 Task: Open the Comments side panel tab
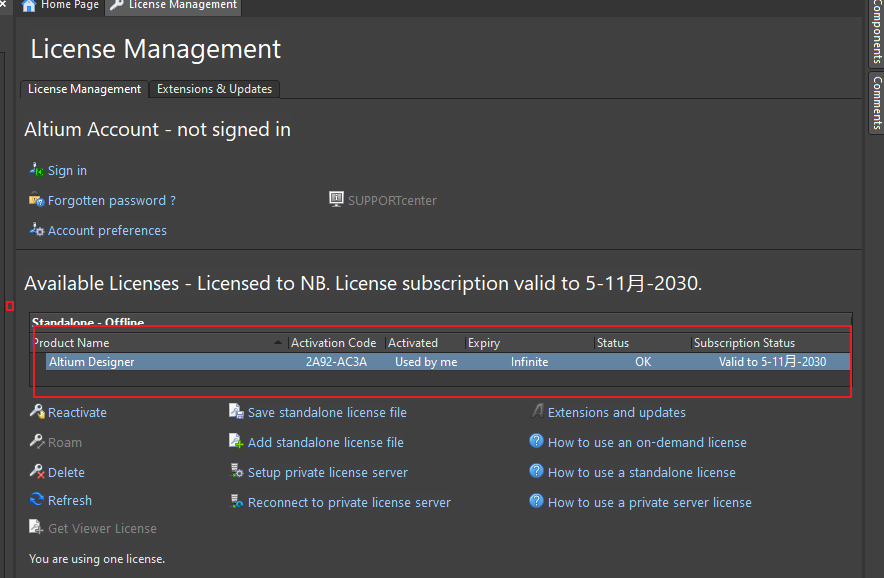[877, 103]
